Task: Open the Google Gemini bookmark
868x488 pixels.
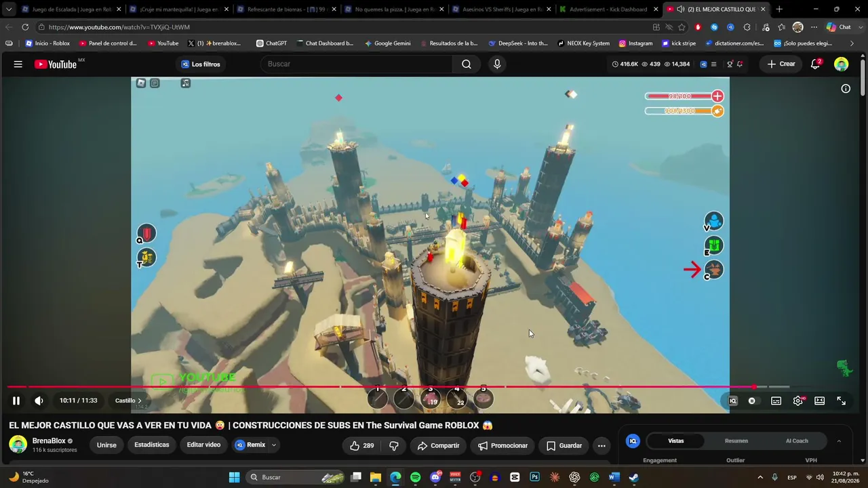Action: (387, 43)
